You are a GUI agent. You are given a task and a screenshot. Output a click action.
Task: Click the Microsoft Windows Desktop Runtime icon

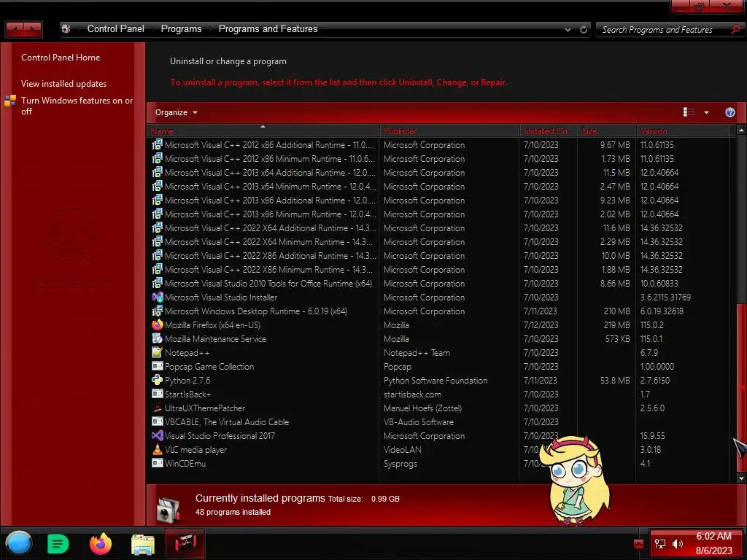(x=158, y=311)
